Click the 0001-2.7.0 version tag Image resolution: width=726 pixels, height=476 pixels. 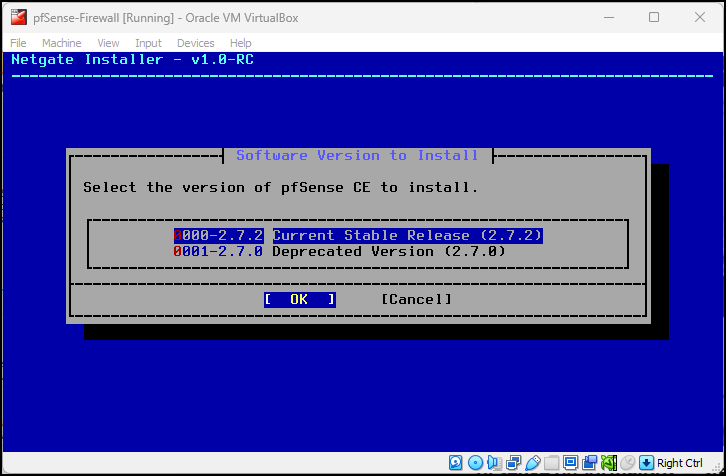pyautogui.click(x=219, y=251)
